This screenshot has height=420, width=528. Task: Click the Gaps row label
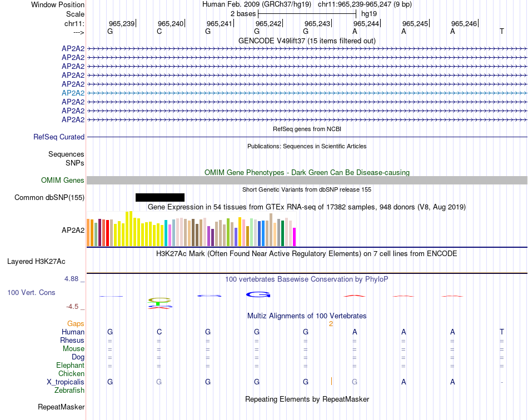pos(76,324)
